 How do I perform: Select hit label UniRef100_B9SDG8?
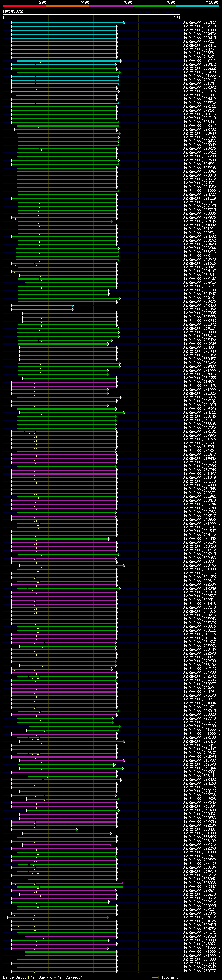[199, 883]
